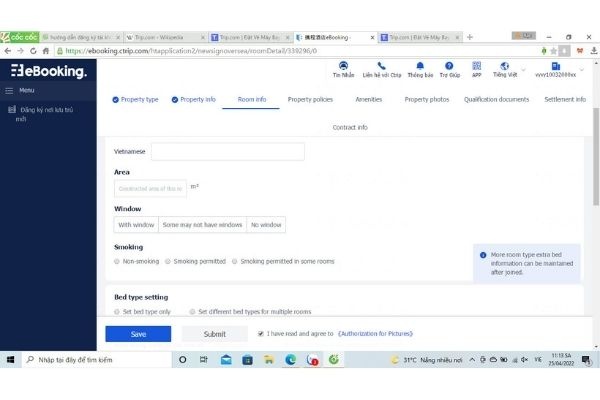Show hidden system tray icons chevron
Screen dimensions: 600x400
tap(472, 360)
